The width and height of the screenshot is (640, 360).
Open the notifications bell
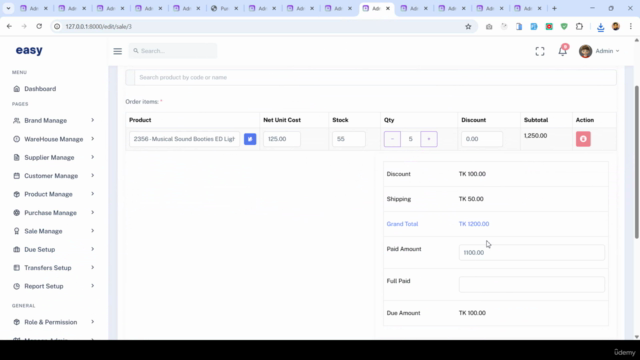562,51
